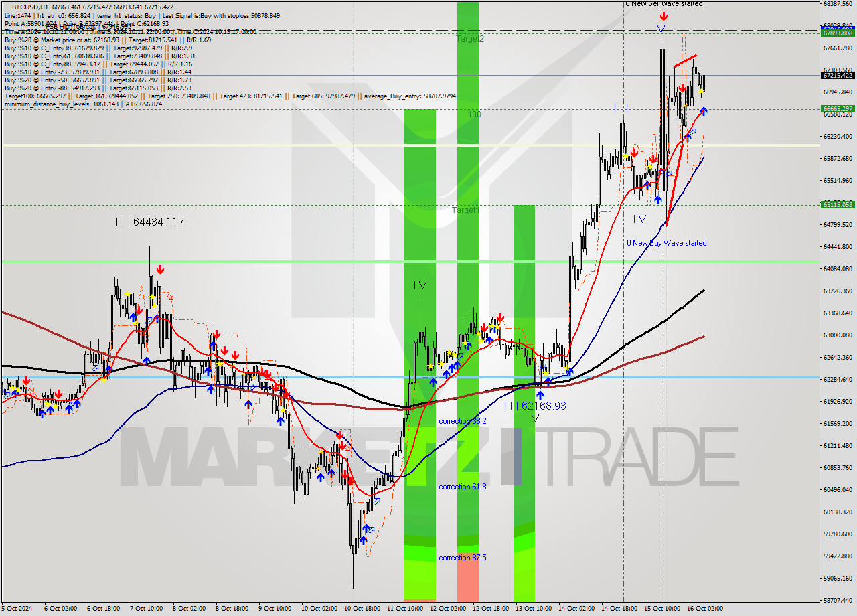
Task: Click the 65872.680 price axis label
Action: tap(838, 158)
